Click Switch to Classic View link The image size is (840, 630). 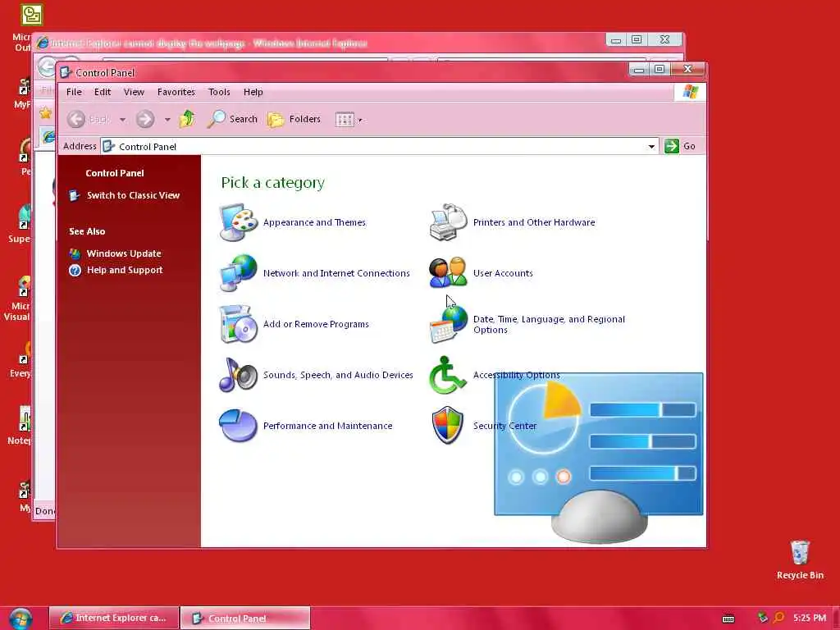(134, 195)
